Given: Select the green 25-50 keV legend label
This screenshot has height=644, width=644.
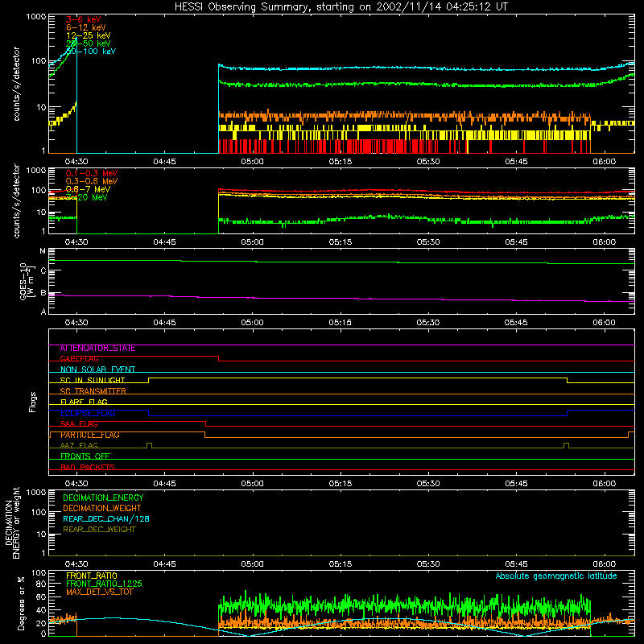Looking at the screenshot, I should tap(89, 43).
